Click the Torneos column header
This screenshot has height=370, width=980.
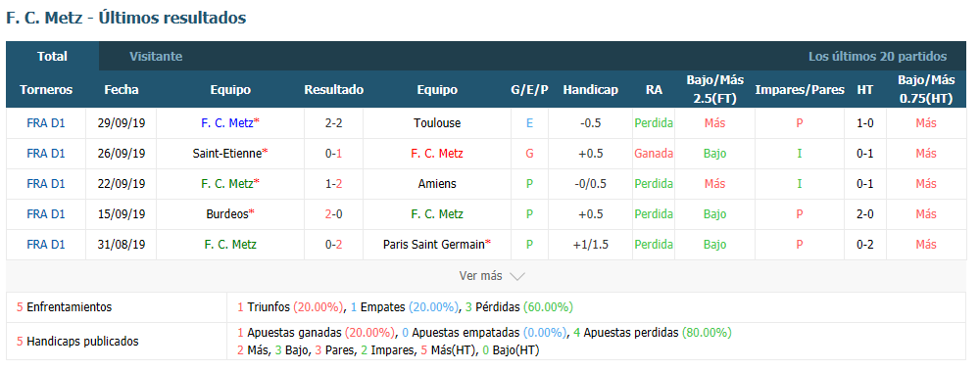coord(46,89)
